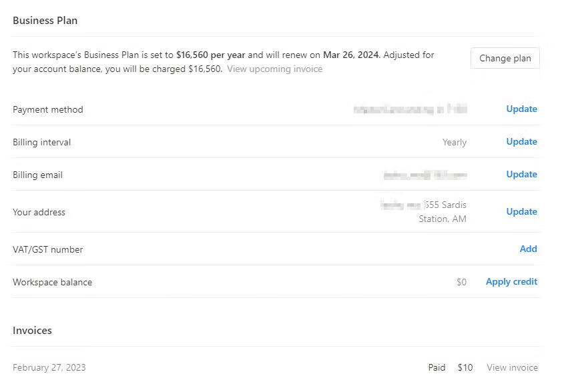The height and width of the screenshot is (392, 562).
Task: Click the blurred billing email value
Action: (x=425, y=175)
